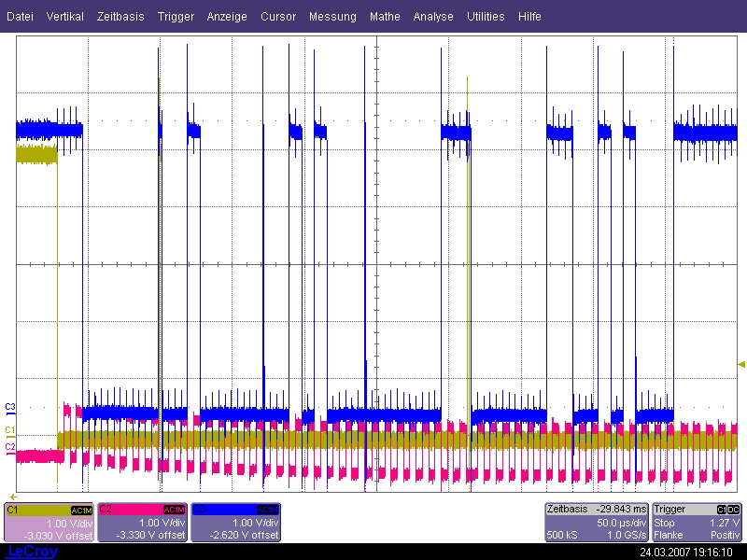Viewport: 747px width, 560px height.
Task: Open the Analyse menu
Action: pos(433,17)
